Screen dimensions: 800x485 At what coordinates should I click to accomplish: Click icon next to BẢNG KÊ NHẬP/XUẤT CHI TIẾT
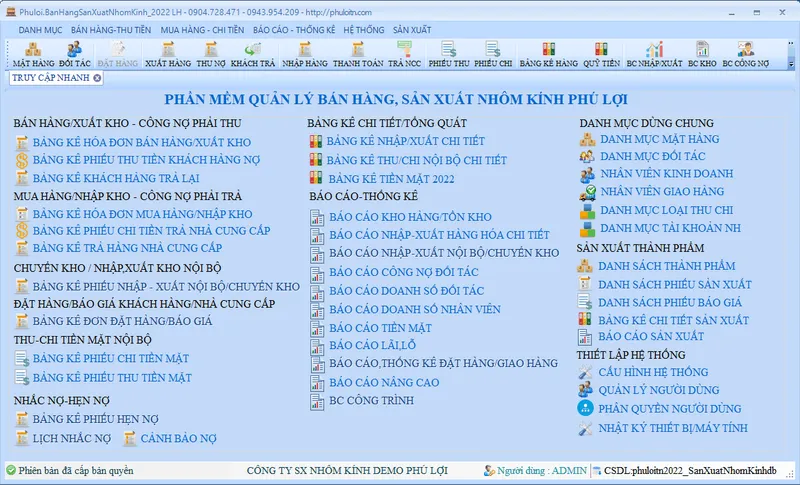(x=316, y=141)
